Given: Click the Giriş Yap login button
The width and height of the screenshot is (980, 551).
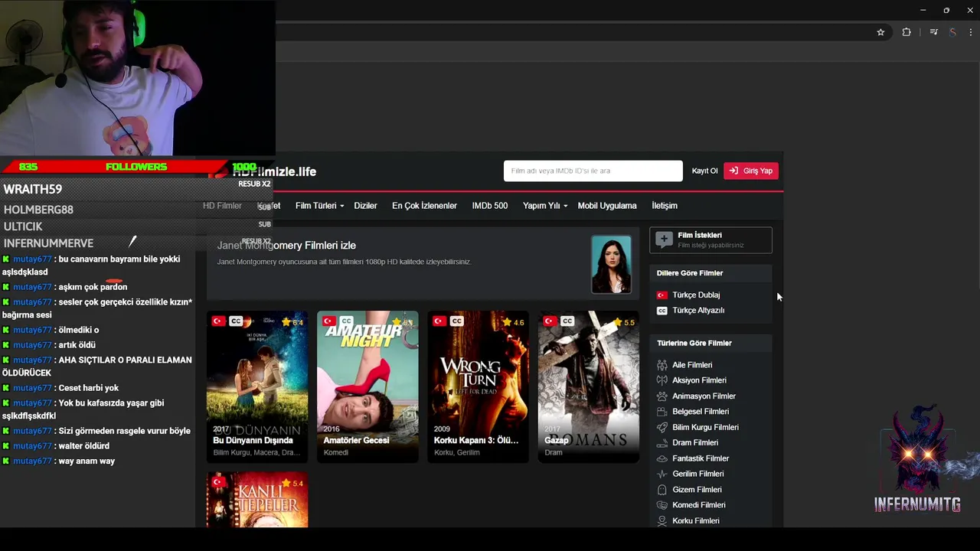Looking at the screenshot, I should click(x=751, y=171).
